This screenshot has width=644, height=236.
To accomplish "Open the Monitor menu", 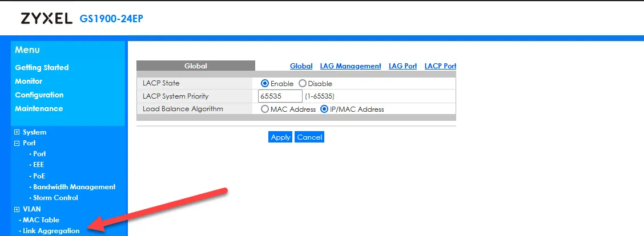I will (x=29, y=81).
